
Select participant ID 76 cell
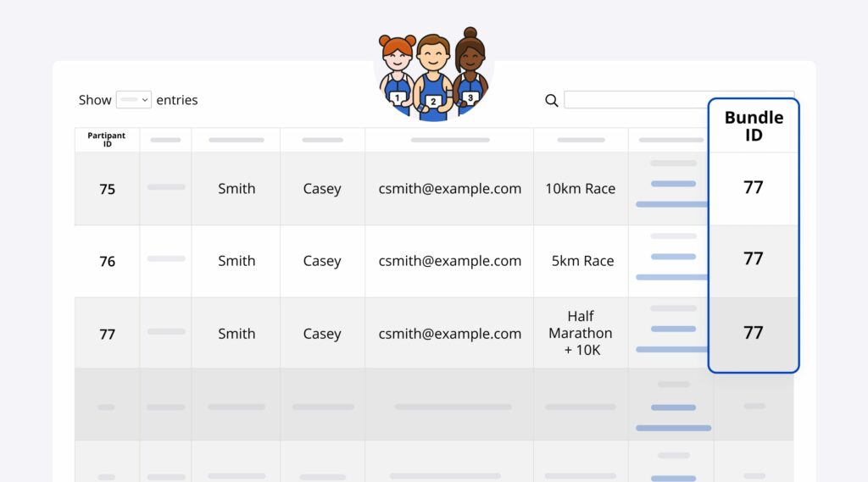tap(107, 261)
